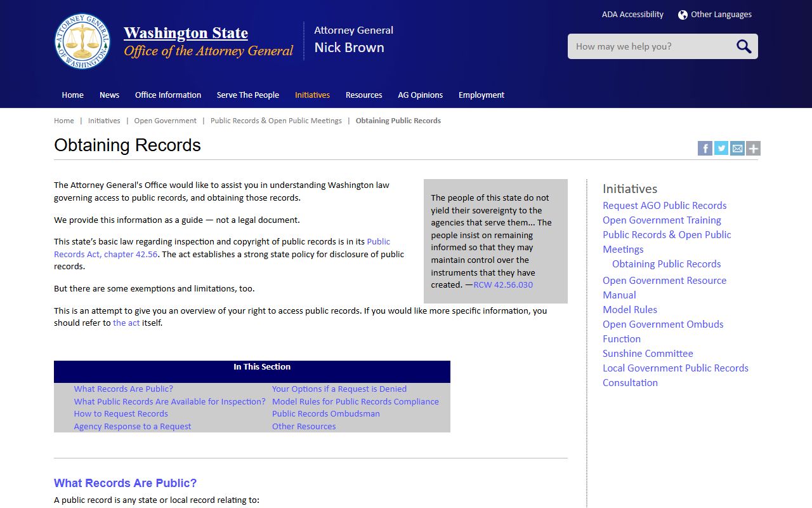The height and width of the screenshot is (508, 812).
Task: Open Open Government Training sidebar link
Action: point(662,220)
